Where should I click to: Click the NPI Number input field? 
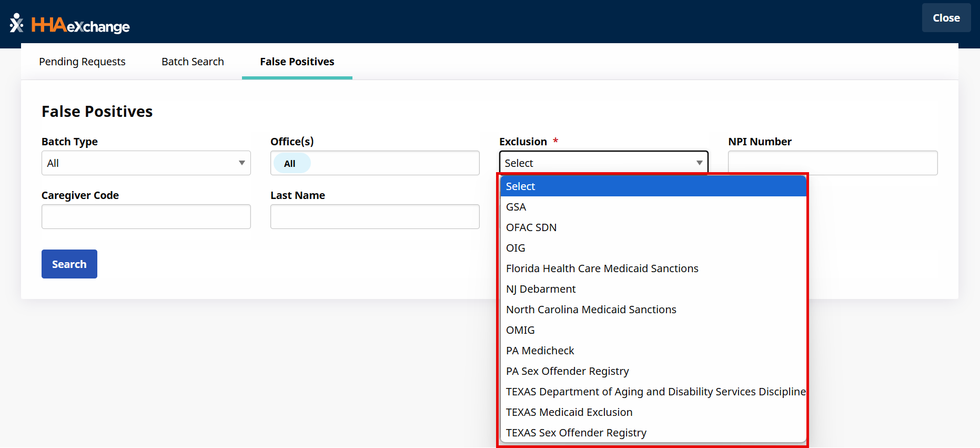832,163
